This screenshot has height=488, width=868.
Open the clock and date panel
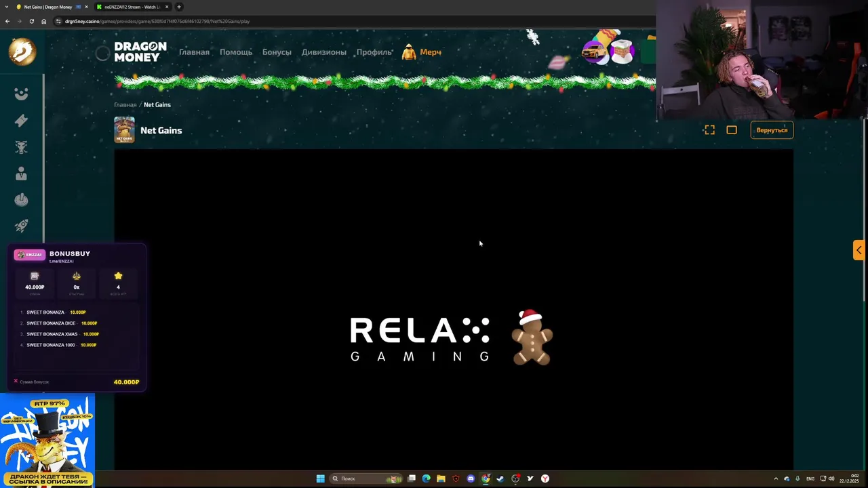point(849,479)
